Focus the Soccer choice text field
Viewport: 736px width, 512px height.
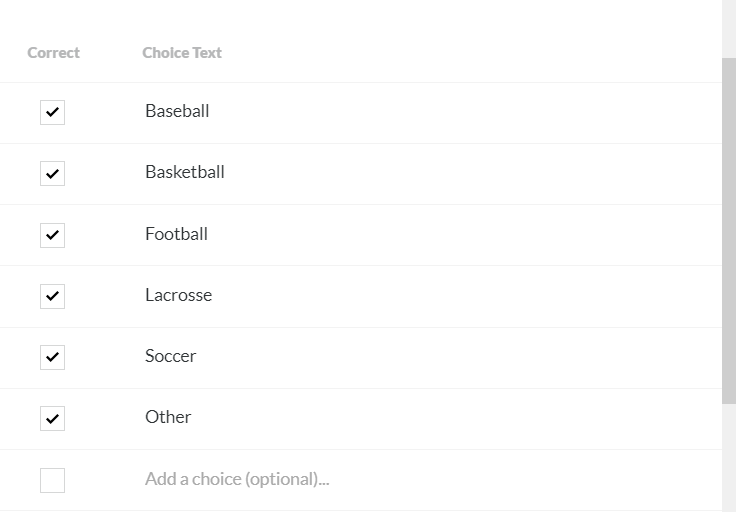171,356
